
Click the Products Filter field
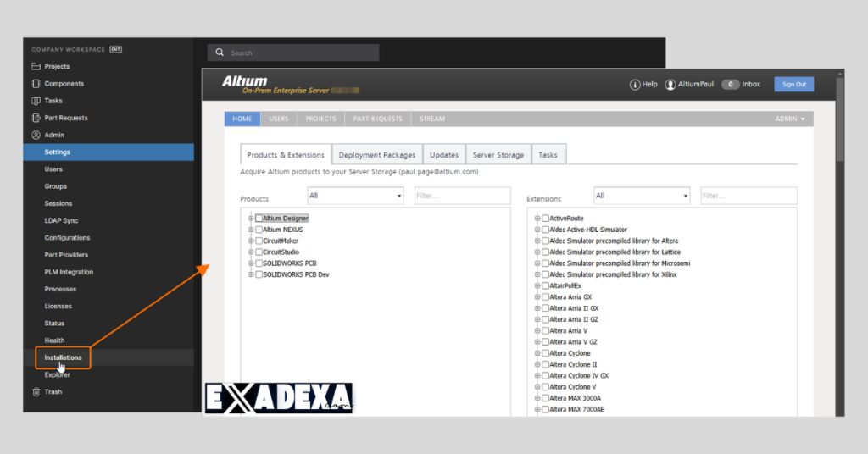pyautogui.click(x=463, y=196)
